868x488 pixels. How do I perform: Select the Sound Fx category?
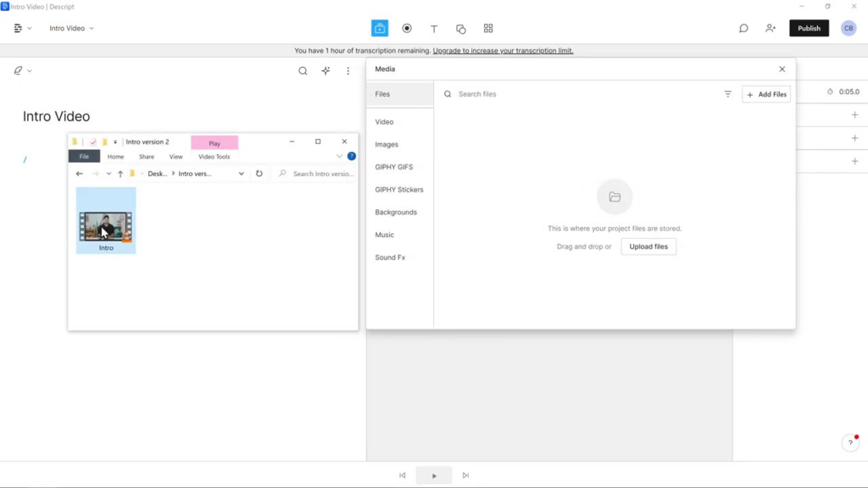pos(390,258)
